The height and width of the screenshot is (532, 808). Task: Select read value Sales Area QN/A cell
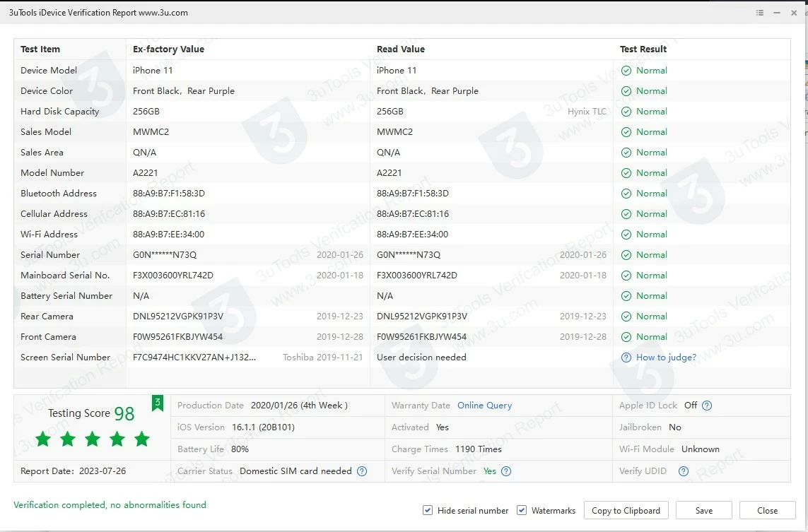[x=389, y=153]
